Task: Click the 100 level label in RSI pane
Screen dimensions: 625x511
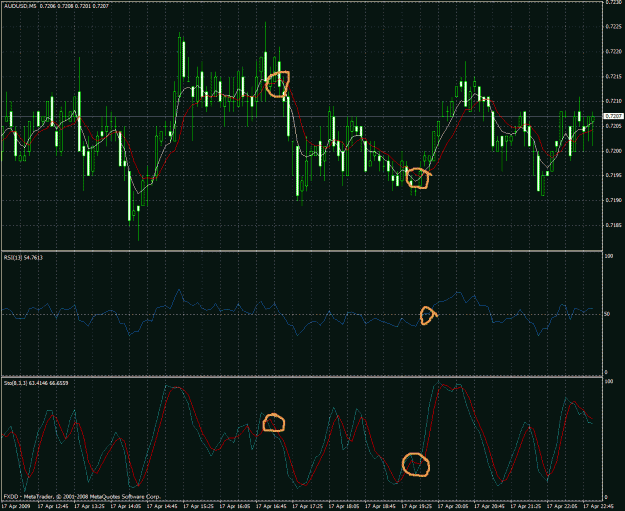Action: (x=609, y=256)
